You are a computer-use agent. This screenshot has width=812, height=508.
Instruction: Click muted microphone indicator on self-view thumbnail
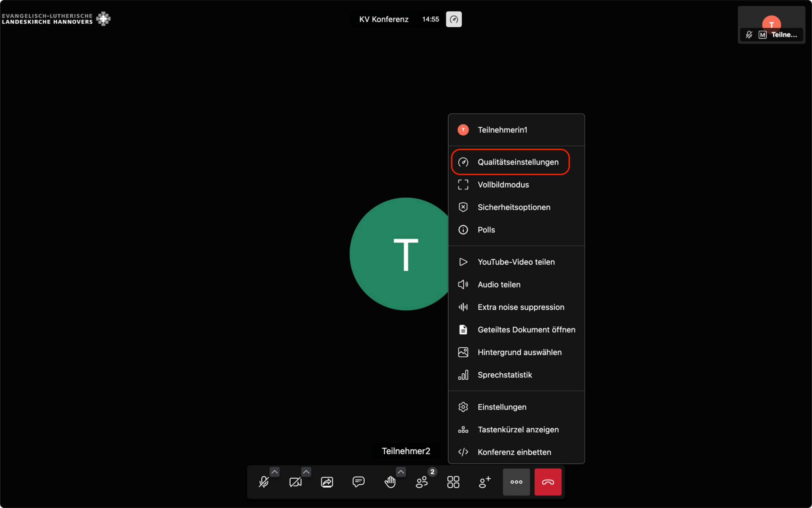point(749,35)
